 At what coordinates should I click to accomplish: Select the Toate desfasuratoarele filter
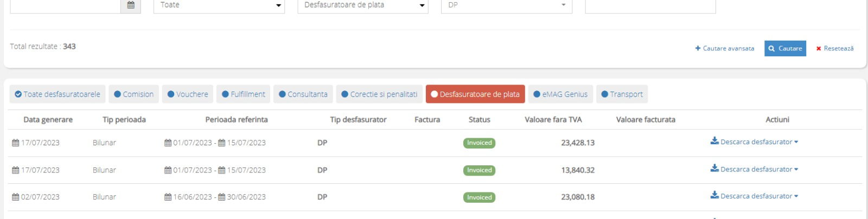pyautogui.click(x=58, y=94)
